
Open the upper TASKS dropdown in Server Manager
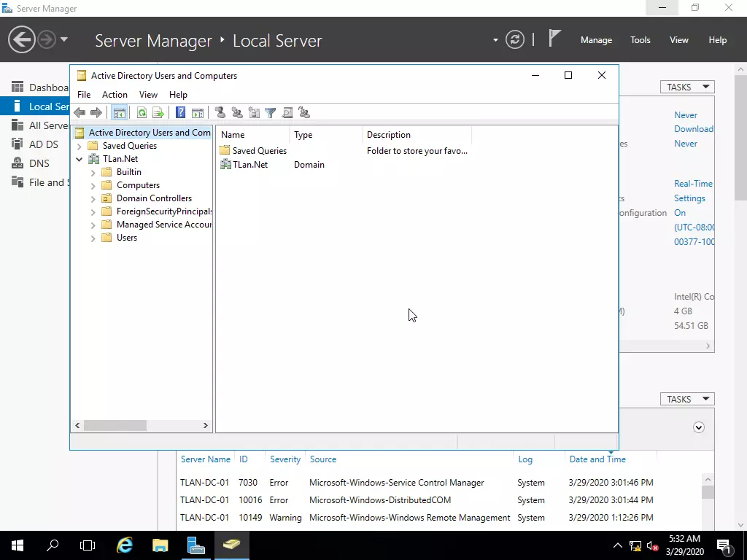(687, 87)
